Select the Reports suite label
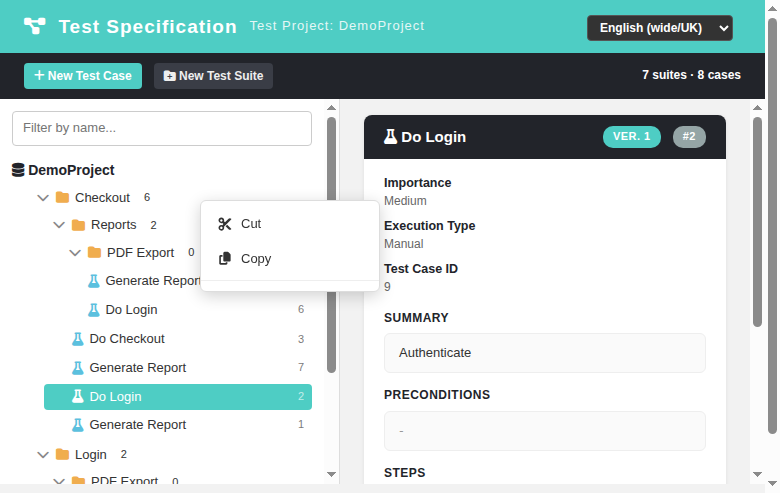The width and height of the screenshot is (780, 493). click(x=113, y=225)
